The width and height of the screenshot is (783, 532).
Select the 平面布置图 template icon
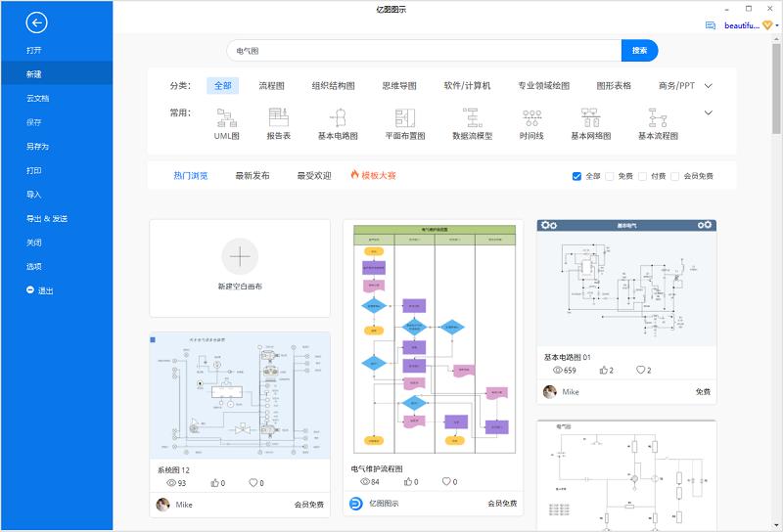point(405,117)
